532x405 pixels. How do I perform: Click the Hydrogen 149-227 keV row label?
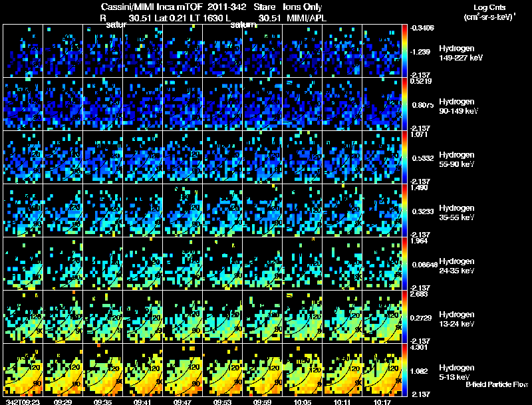[x=461, y=53]
